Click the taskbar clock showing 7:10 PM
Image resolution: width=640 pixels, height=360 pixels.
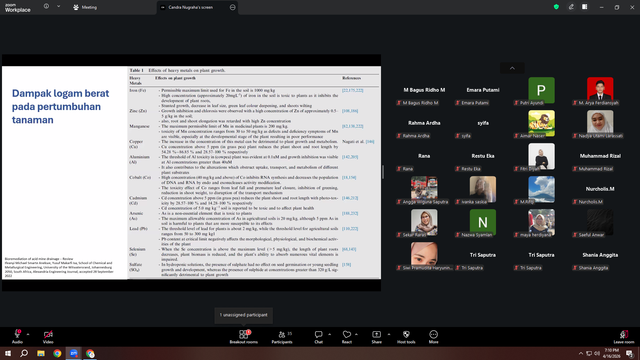point(611,353)
